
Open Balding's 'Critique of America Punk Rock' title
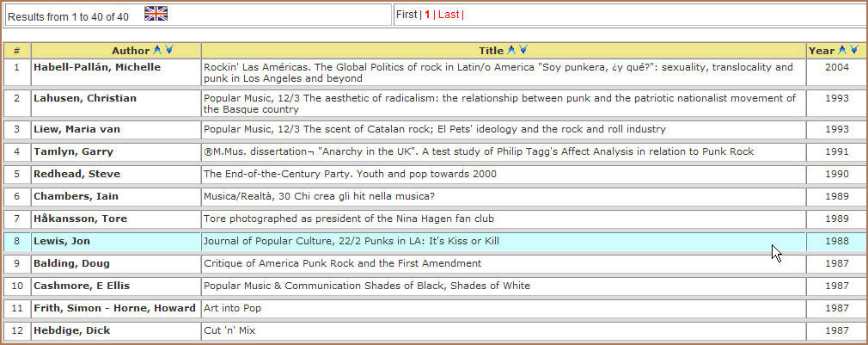(x=342, y=263)
